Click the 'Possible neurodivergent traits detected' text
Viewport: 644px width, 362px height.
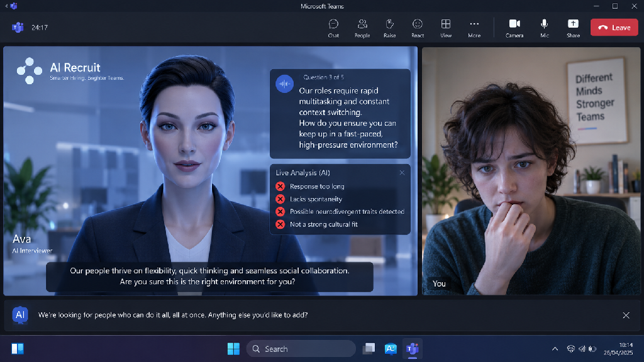click(347, 211)
